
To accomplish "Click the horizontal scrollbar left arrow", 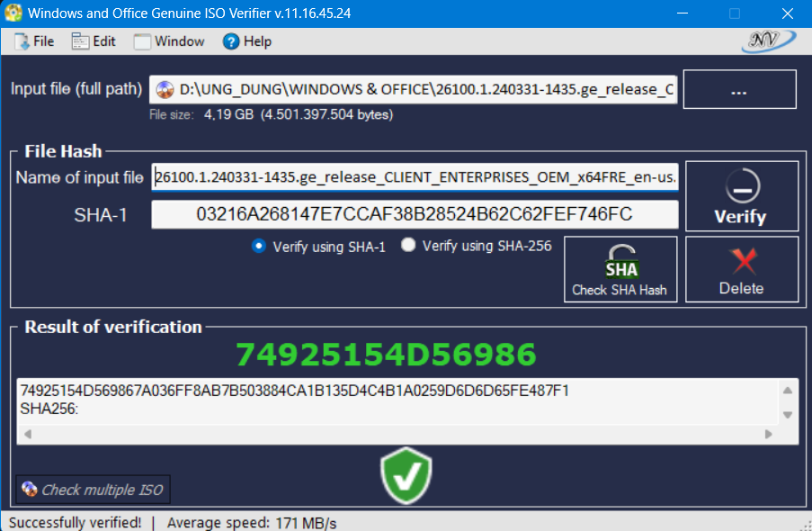I will point(28,434).
